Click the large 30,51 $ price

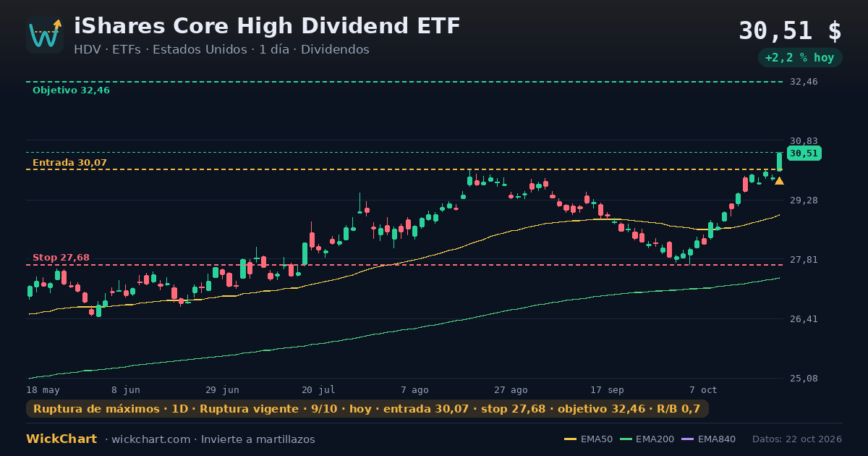tap(790, 31)
